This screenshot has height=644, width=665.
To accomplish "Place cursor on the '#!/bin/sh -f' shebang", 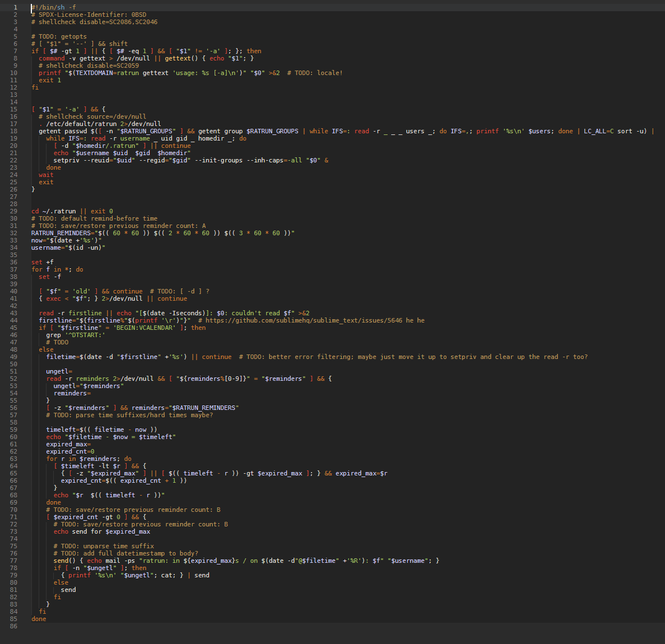I will tap(54, 7).
